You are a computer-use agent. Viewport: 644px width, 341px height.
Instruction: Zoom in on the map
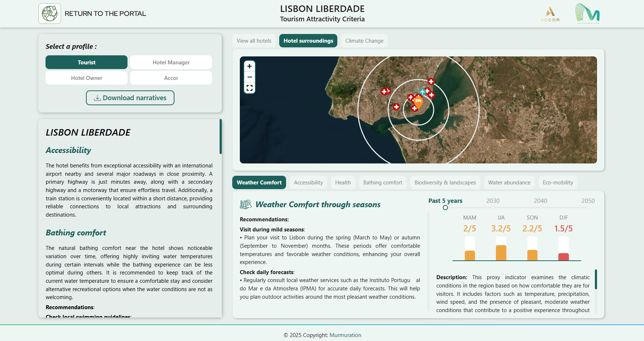pos(249,66)
